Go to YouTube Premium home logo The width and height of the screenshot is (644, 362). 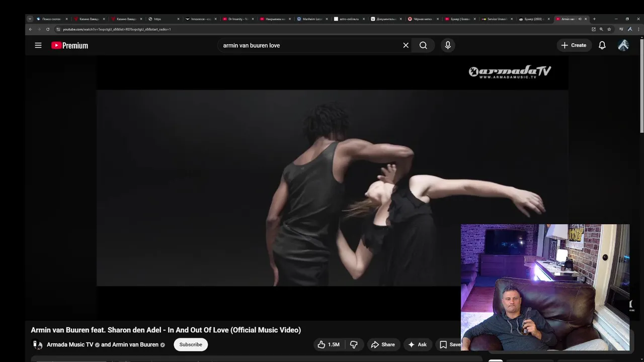click(69, 45)
